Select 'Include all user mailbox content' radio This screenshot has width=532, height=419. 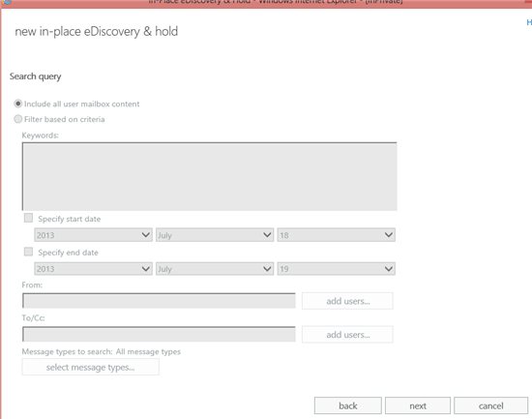tap(18, 104)
